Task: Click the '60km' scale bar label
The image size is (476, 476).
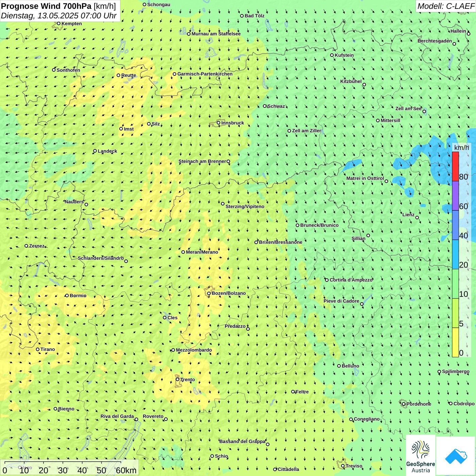Action: point(126,471)
